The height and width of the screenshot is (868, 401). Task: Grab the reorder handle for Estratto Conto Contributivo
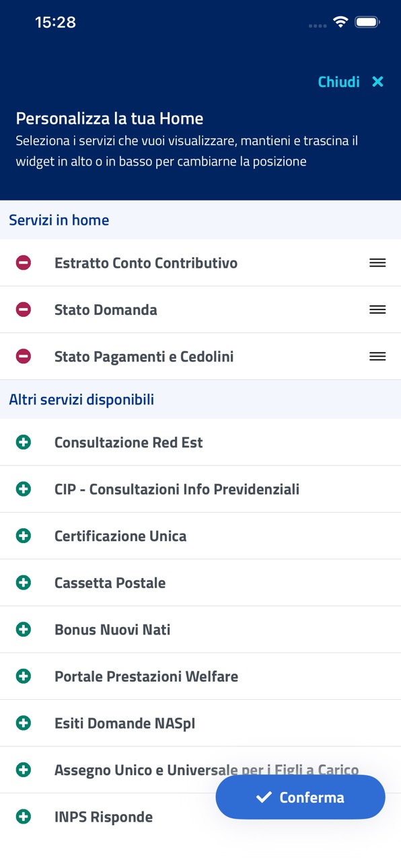coord(377,263)
